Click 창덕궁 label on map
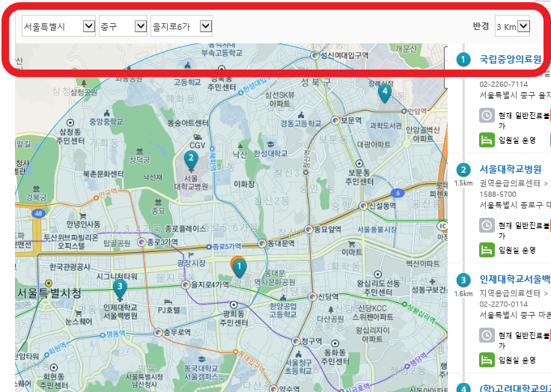The image size is (551, 392). click(x=139, y=160)
